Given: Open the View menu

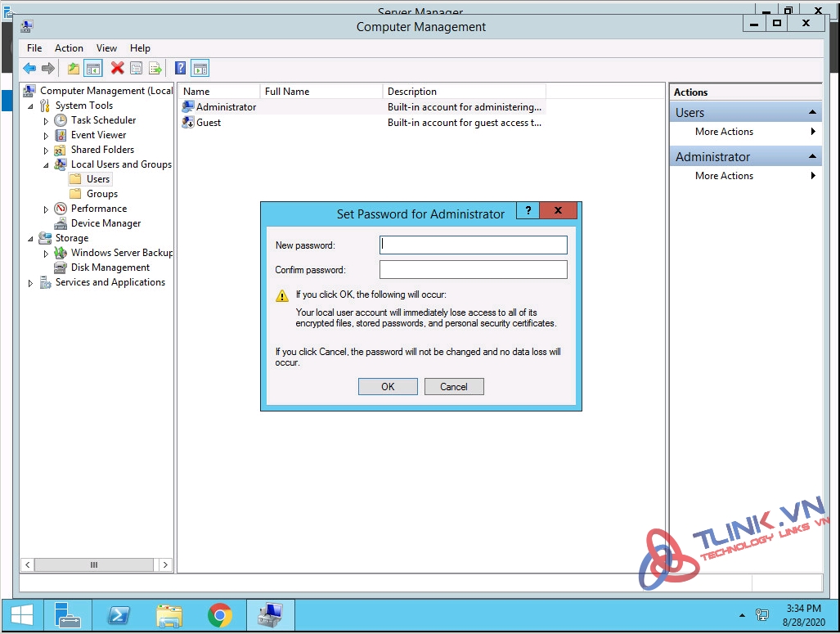Looking at the screenshot, I should point(106,48).
